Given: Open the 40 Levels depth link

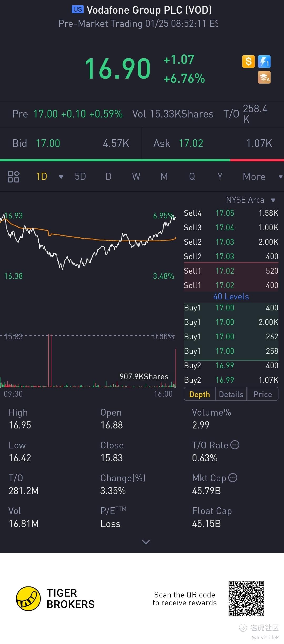Looking at the screenshot, I should tap(231, 297).
